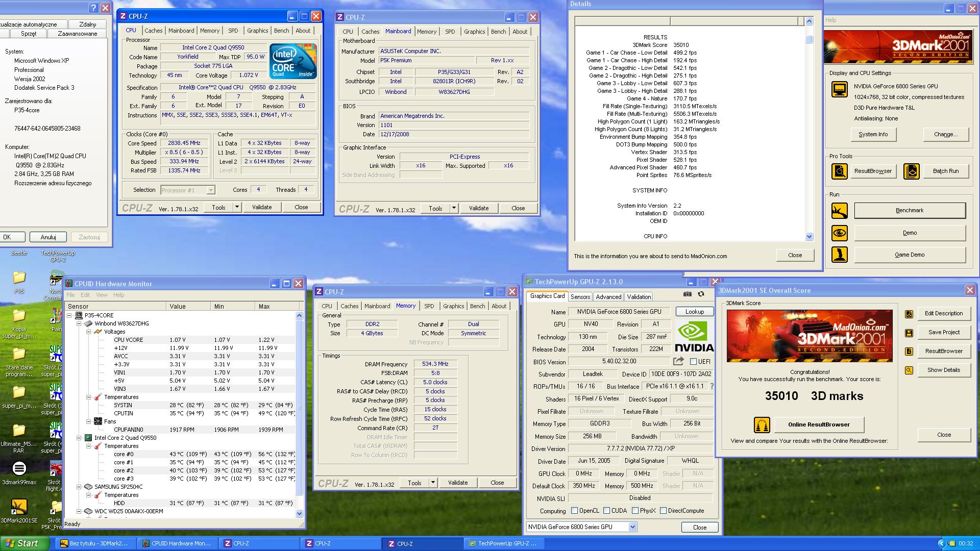Open Tools dropdown arrow in CPU-Z CPU window
980x551 pixels.
click(x=237, y=207)
